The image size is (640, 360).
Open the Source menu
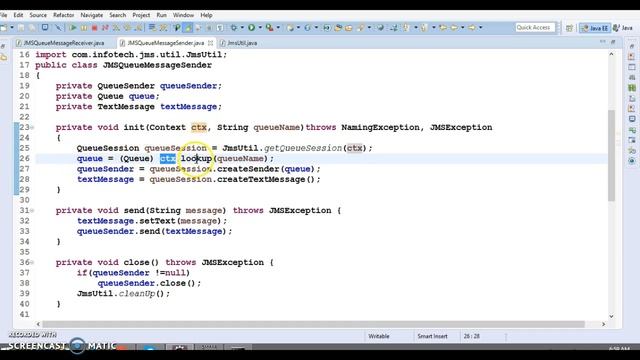[38, 15]
